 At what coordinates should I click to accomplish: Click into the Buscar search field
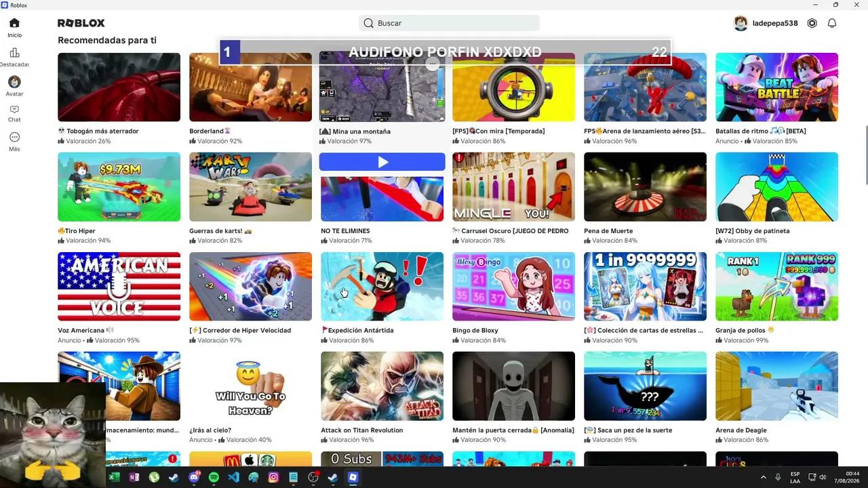[449, 23]
